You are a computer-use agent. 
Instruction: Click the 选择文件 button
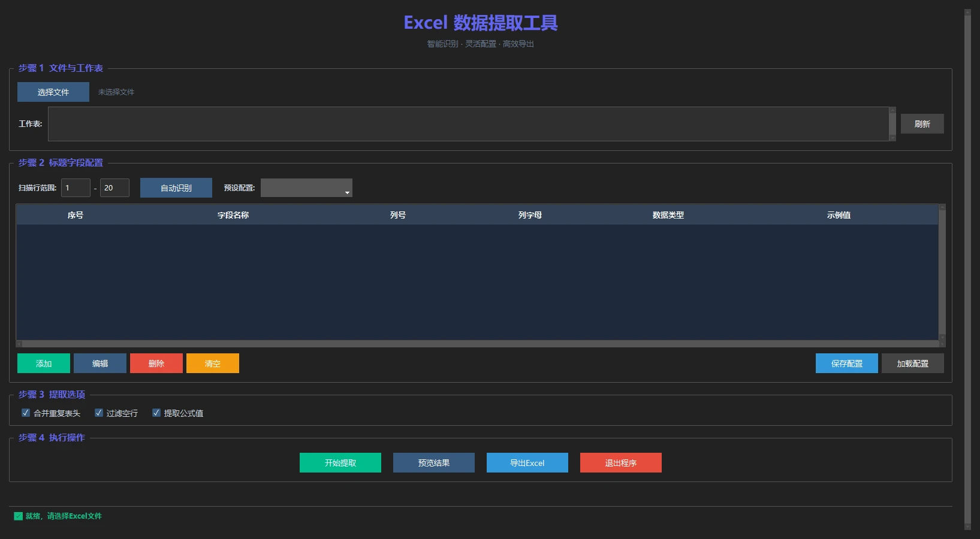click(53, 92)
